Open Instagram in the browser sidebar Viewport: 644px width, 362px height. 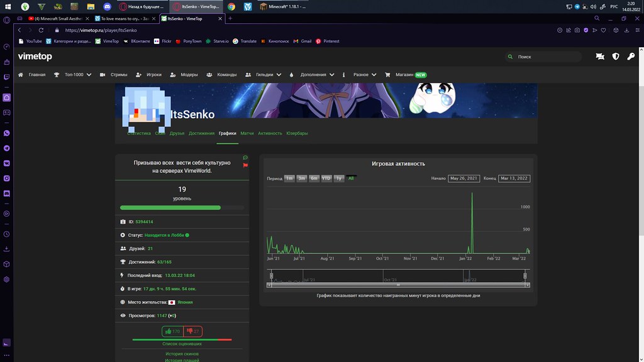pyautogui.click(x=6, y=178)
